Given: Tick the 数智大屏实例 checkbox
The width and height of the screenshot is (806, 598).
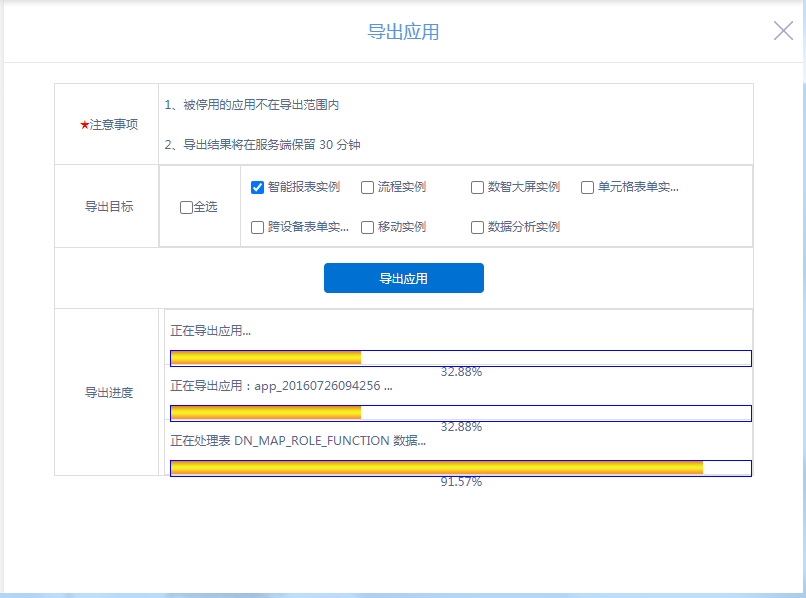Looking at the screenshot, I should point(478,187).
